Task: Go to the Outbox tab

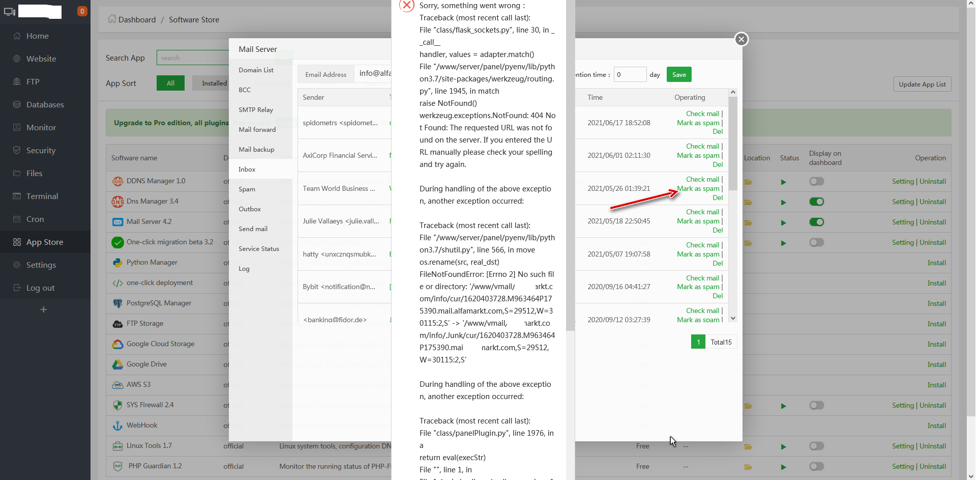Action: 250,209
